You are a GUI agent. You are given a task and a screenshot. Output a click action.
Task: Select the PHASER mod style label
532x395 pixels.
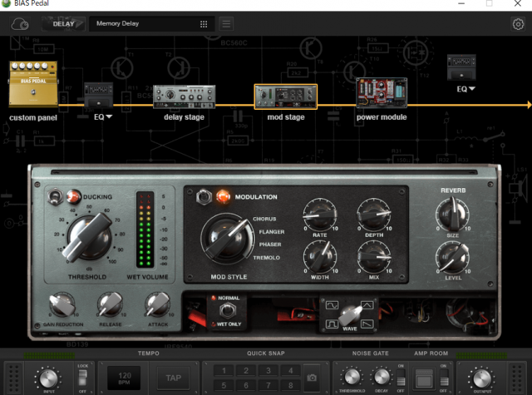tap(270, 244)
